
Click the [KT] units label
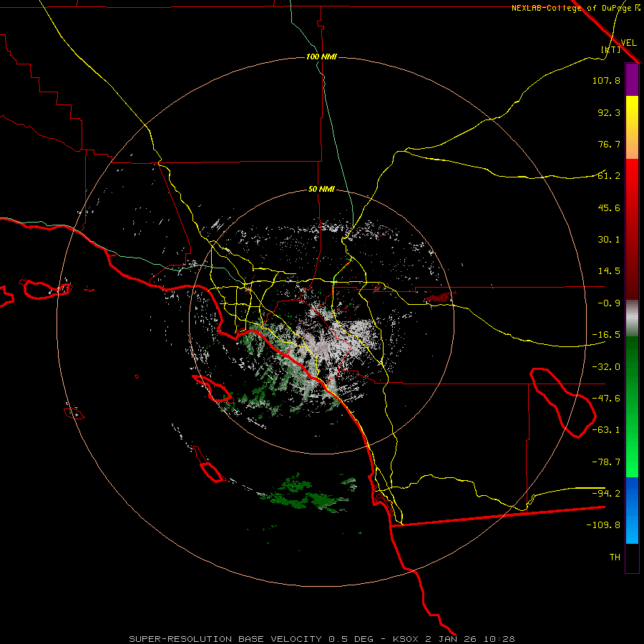click(x=610, y=49)
